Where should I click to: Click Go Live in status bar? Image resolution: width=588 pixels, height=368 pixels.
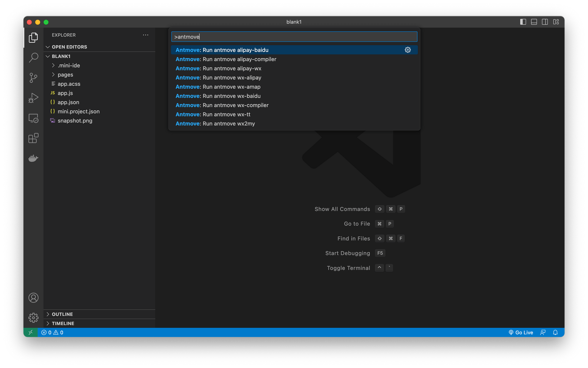[521, 332]
